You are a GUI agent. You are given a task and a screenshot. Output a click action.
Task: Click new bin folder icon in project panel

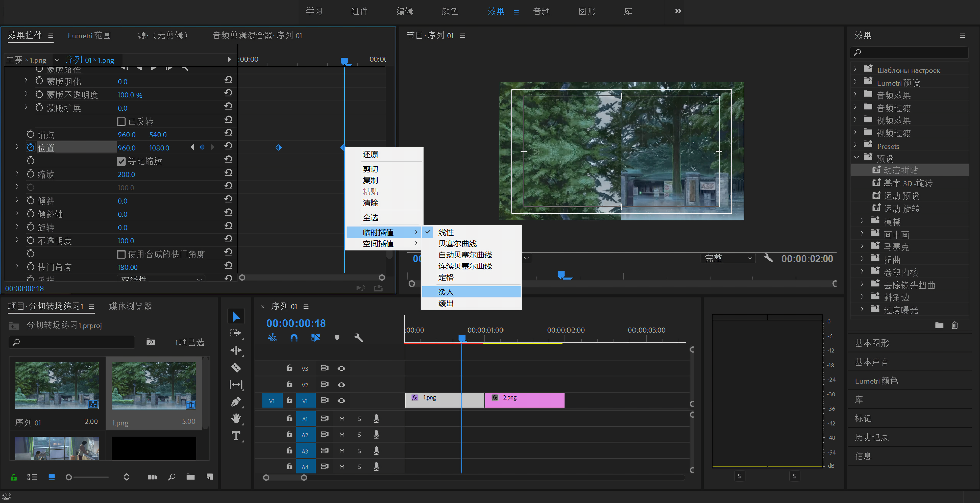tap(190, 477)
